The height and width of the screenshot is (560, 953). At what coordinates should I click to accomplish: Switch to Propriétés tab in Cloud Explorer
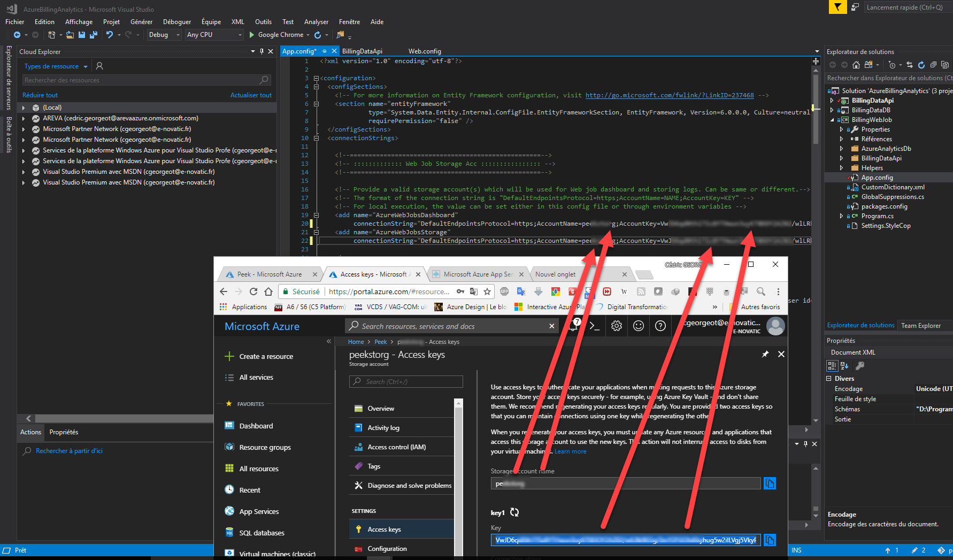[x=64, y=432]
